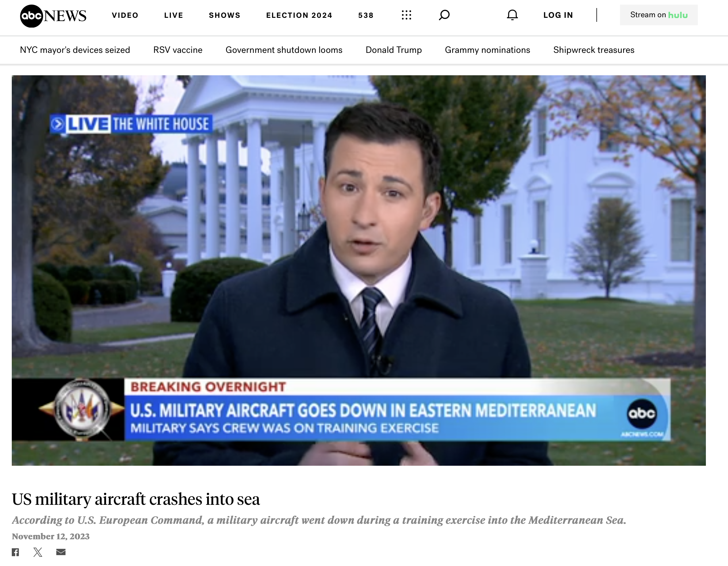
Task: Share article via email icon
Action: point(61,552)
